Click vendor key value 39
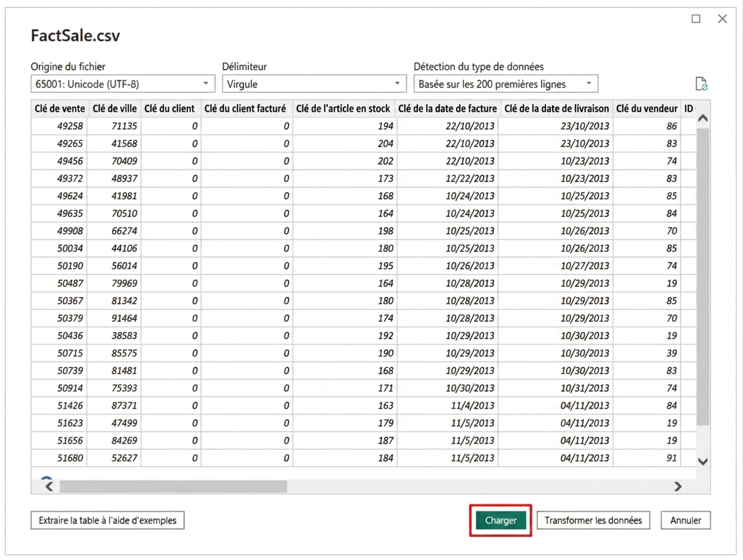The image size is (743, 560). [x=672, y=354]
